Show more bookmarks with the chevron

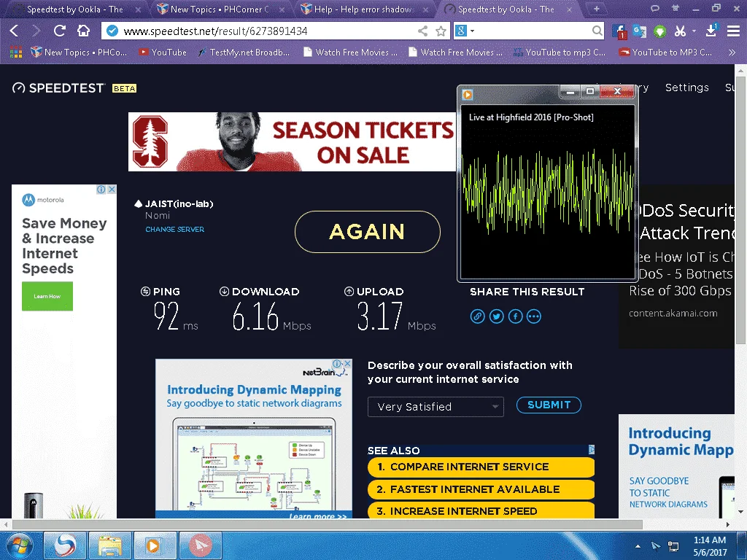pos(732,52)
